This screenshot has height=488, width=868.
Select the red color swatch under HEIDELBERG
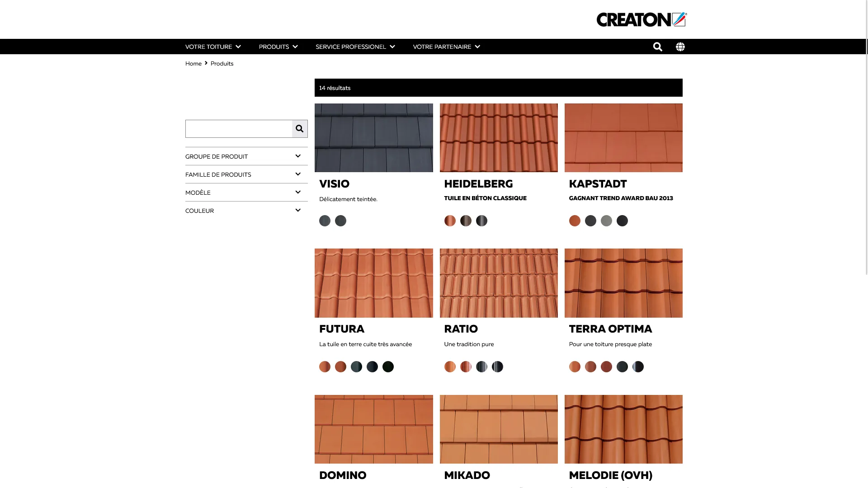tap(450, 221)
